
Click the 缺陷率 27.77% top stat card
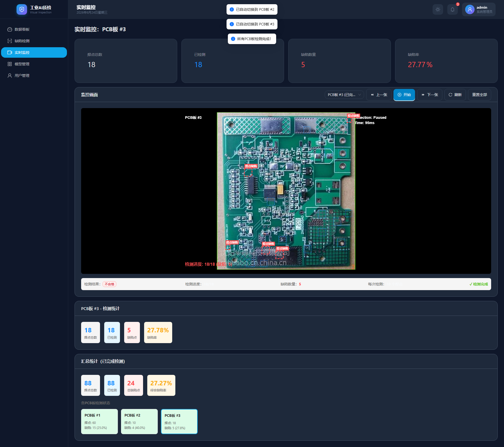click(446, 61)
